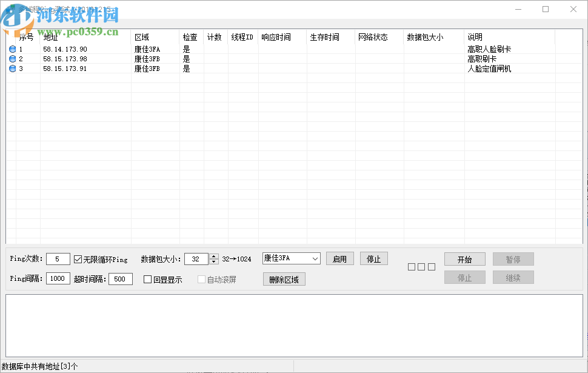Toggle the 自动滚屏 checkbox
Image resolution: width=588 pixels, height=373 pixels.
tap(202, 279)
